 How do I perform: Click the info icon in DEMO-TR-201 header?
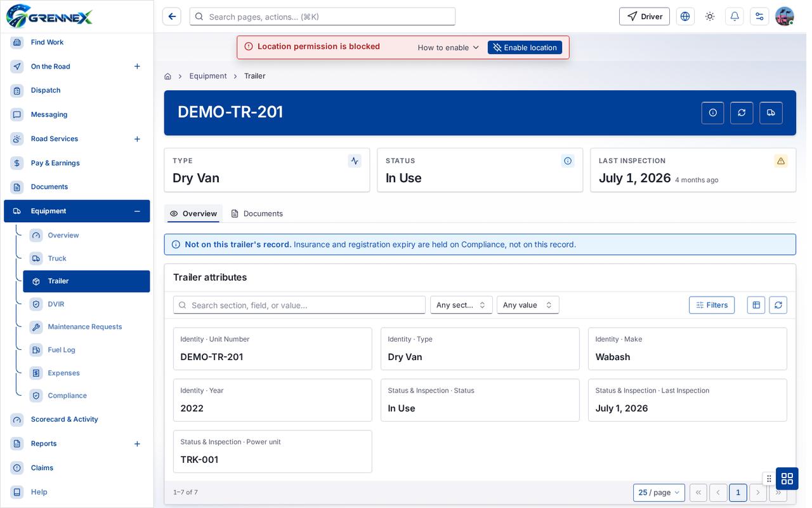(x=712, y=112)
